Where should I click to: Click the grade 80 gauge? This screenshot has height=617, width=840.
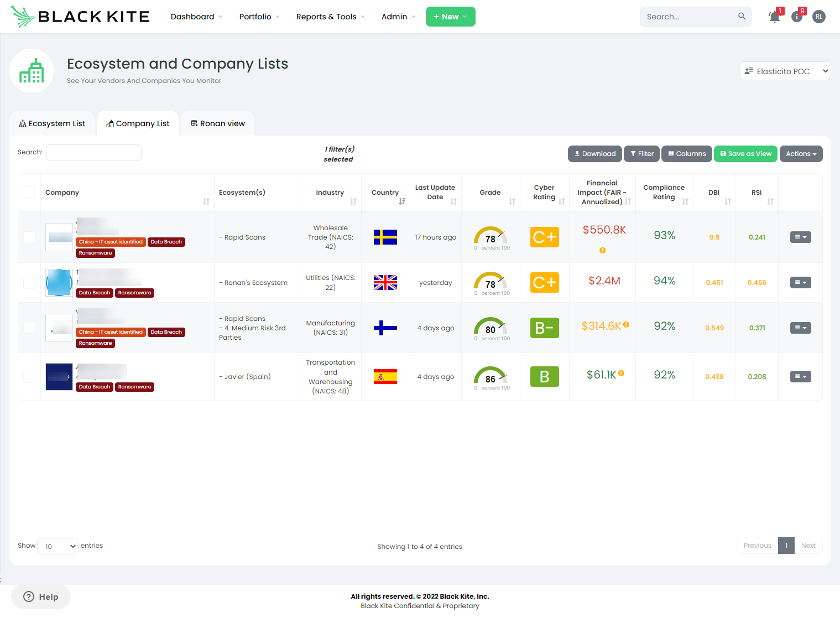point(491,328)
